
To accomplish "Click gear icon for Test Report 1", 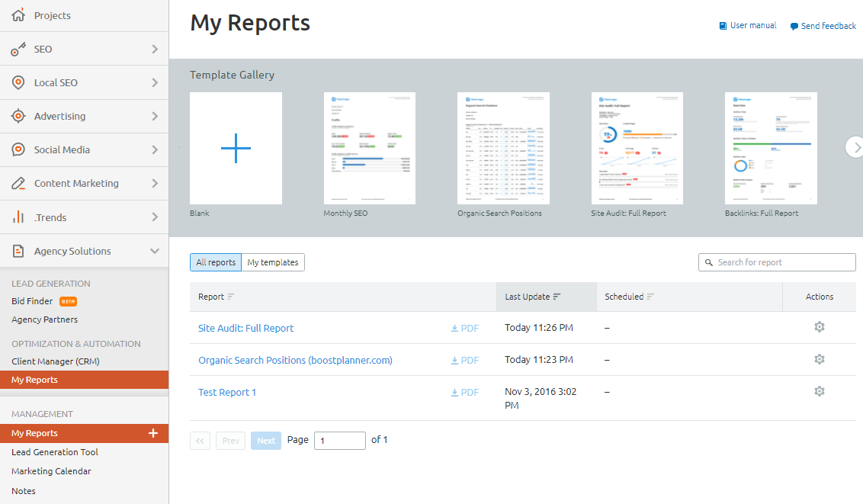I will tap(820, 391).
